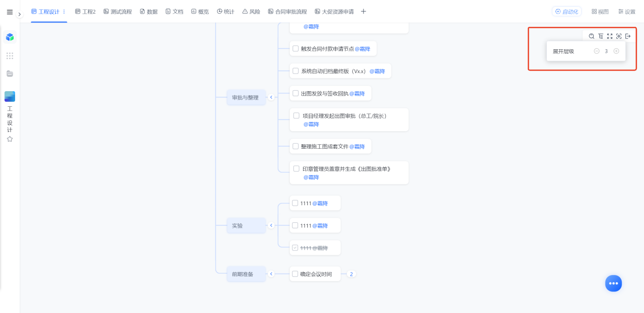Star the 工程设计 project as favorite
Screen dimensions: 644x313
click(x=10, y=139)
